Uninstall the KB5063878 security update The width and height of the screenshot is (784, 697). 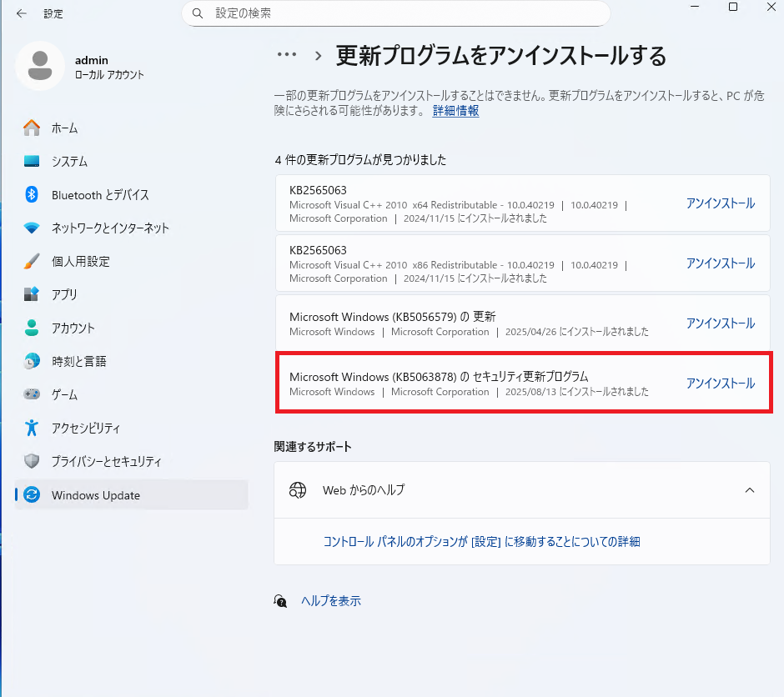[720, 383]
